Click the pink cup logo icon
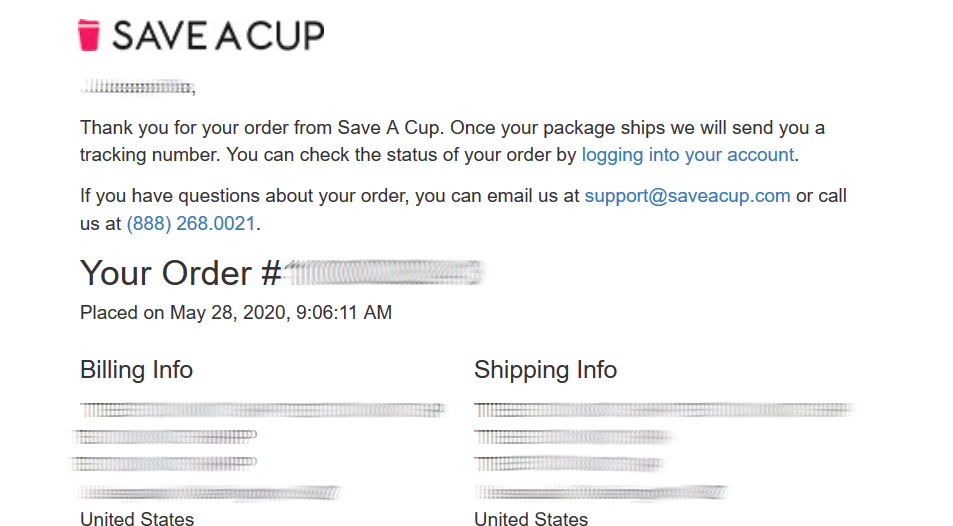Image resolution: width=953 pixels, height=526 pixels. coord(89,35)
